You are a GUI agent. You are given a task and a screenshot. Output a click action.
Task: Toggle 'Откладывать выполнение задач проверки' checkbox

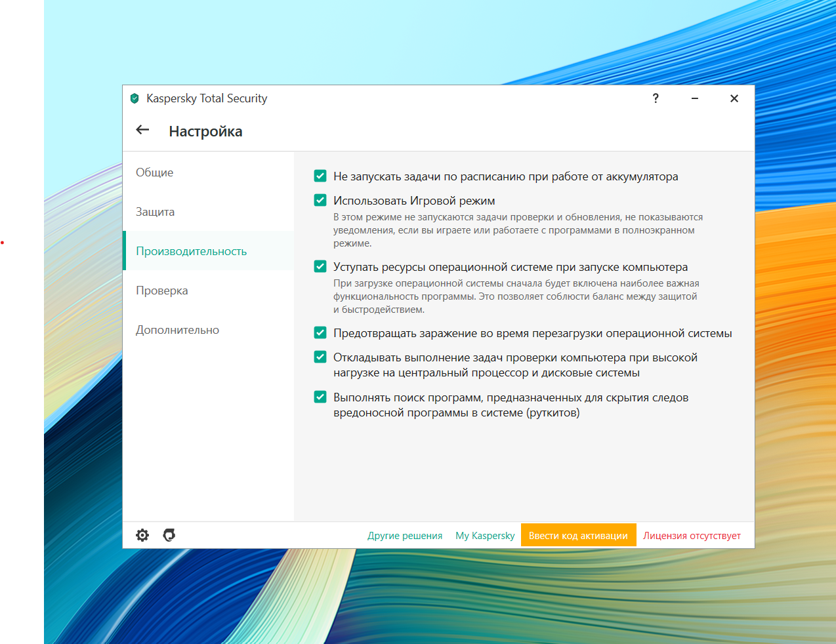tap(320, 357)
